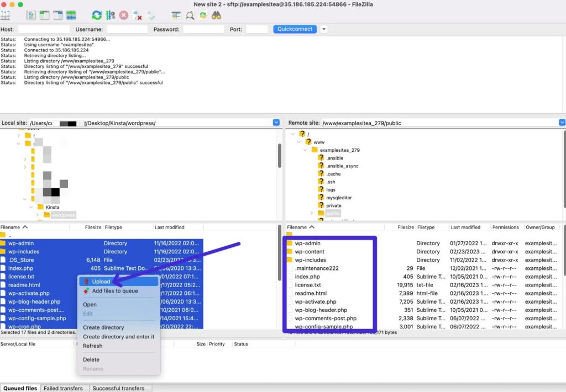Toggle message log display

pyautogui.click(x=32, y=15)
